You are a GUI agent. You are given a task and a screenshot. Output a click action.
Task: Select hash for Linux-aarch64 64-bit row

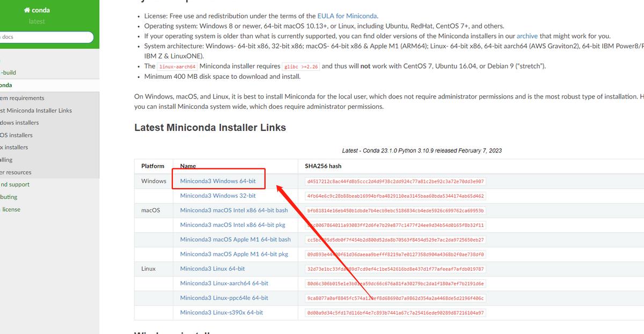pos(396,284)
